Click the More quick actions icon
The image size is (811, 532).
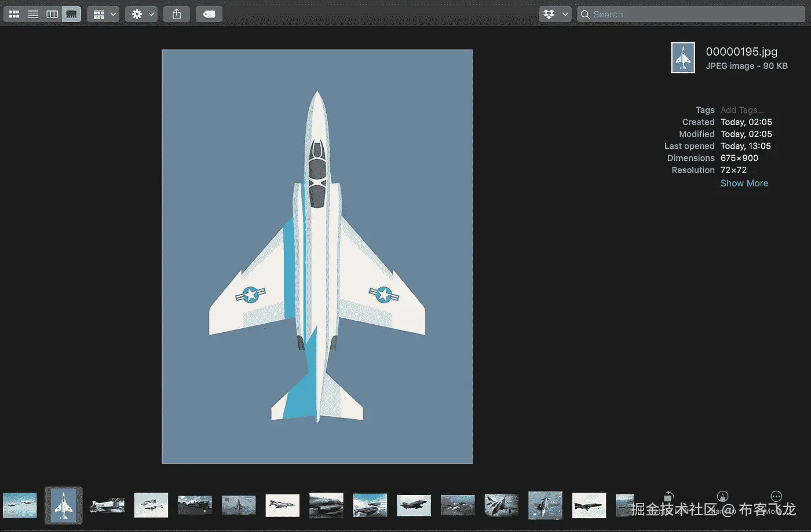pyautogui.click(x=776, y=497)
